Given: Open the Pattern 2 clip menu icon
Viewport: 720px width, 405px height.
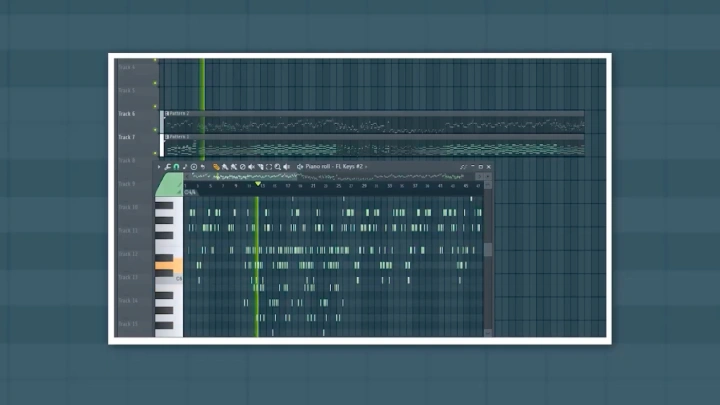Looking at the screenshot, I should pos(167,113).
